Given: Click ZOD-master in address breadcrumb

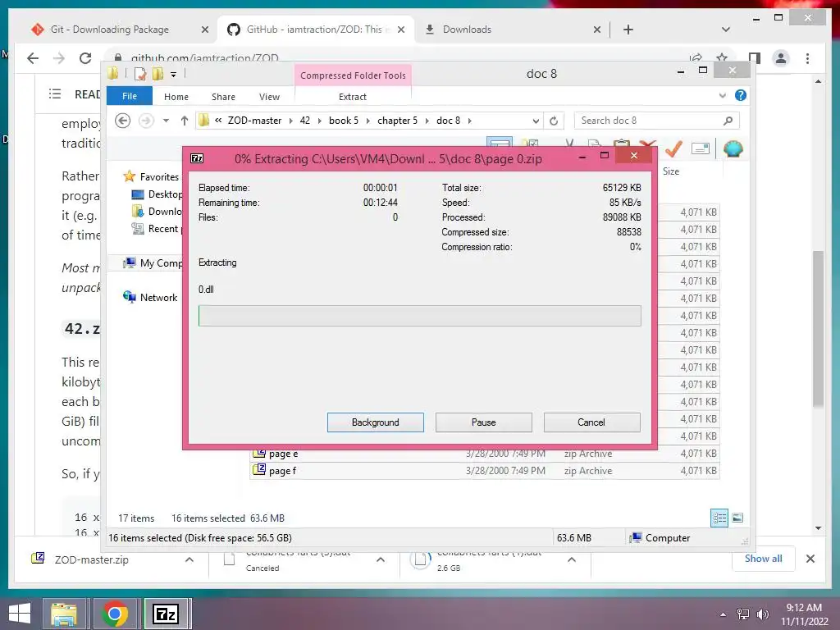Looking at the screenshot, I should point(254,121).
